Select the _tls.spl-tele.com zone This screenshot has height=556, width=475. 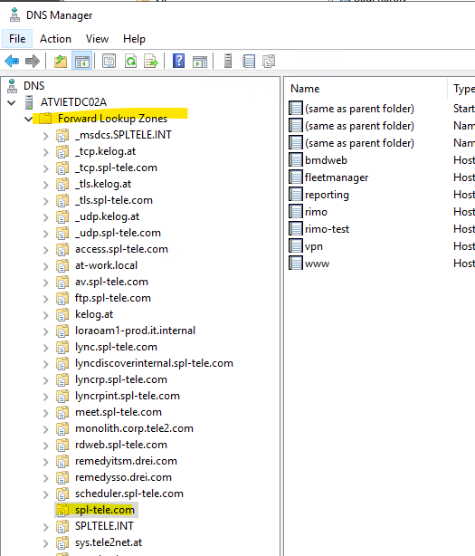(x=114, y=200)
